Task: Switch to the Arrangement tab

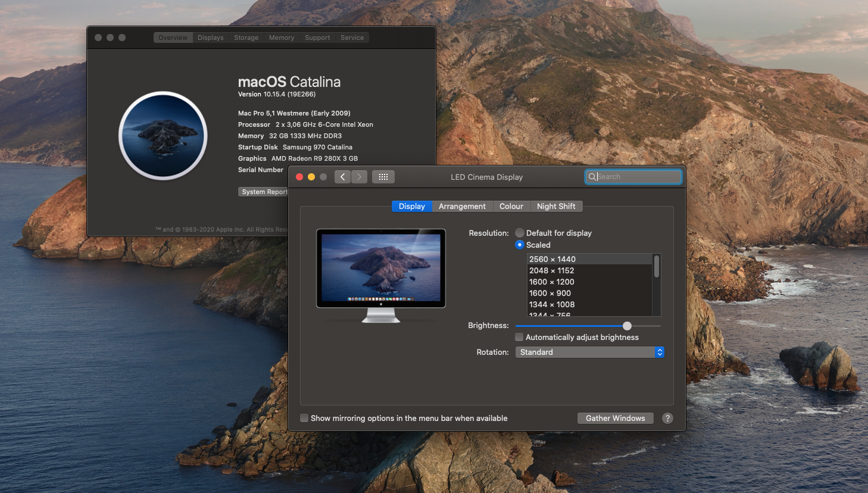Action: tap(462, 206)
